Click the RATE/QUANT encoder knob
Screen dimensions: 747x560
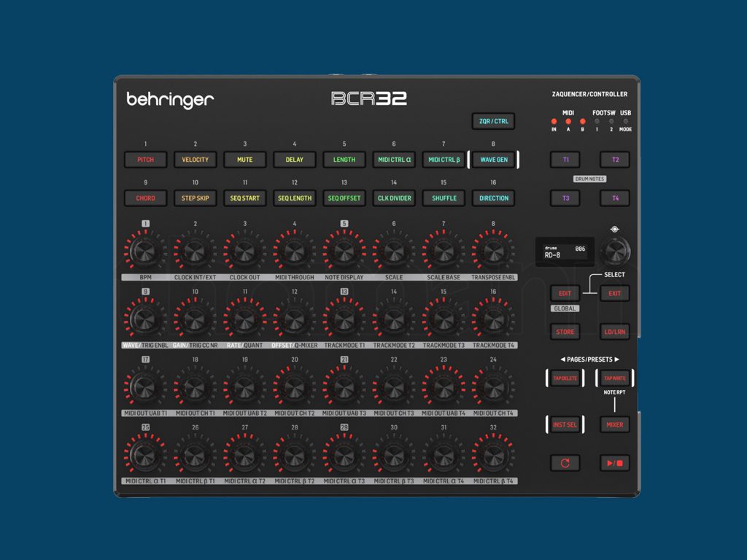244,319
